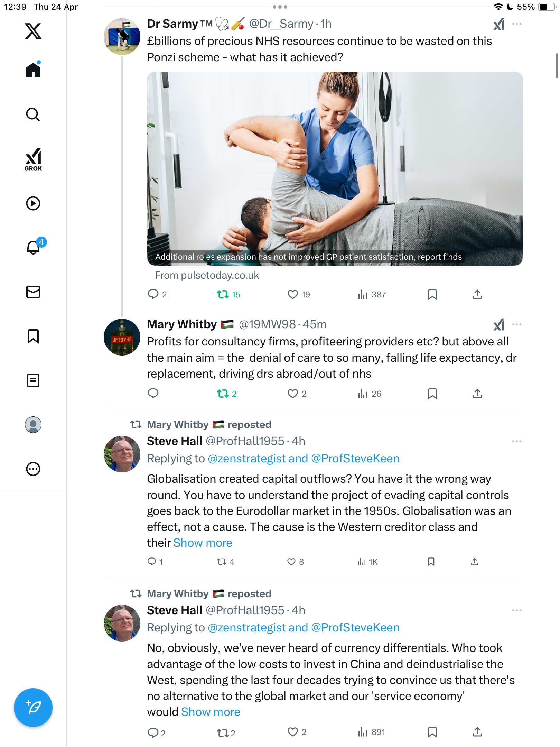Open the profile avatar in sidebar
560x747 pixels.
pos(33,425)
